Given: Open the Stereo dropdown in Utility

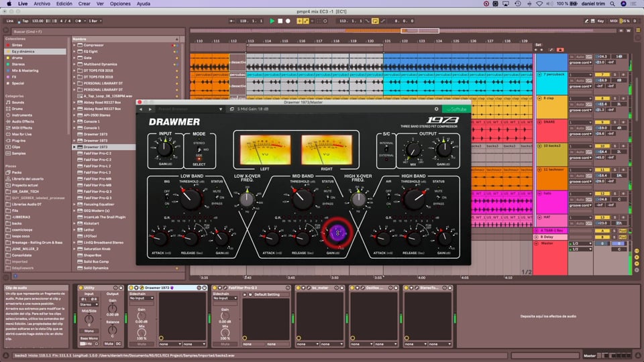Looking at the screenshot, I should pyautogui.click(x=89, y=304).
